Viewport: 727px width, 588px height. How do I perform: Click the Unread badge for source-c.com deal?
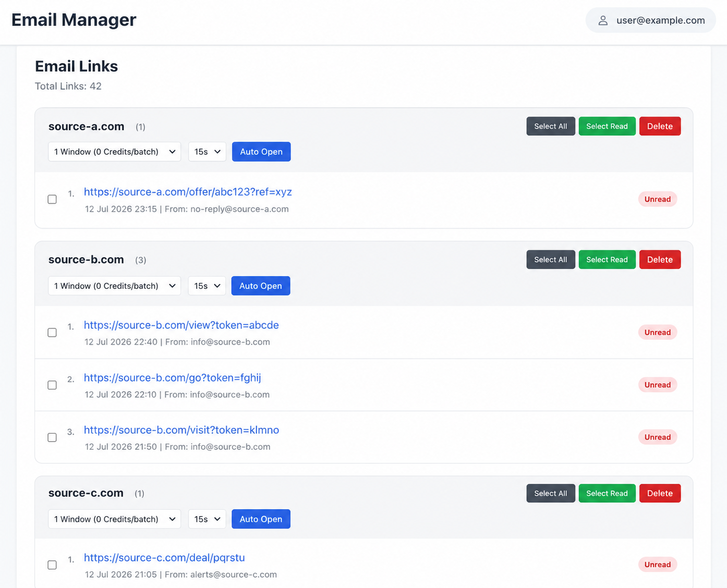click(658, 565)
